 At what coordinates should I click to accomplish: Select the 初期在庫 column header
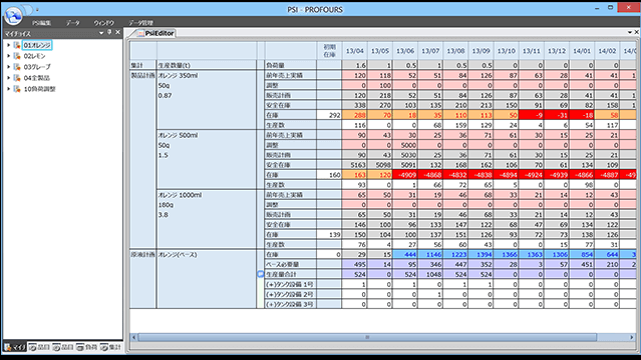click(329, 51)
